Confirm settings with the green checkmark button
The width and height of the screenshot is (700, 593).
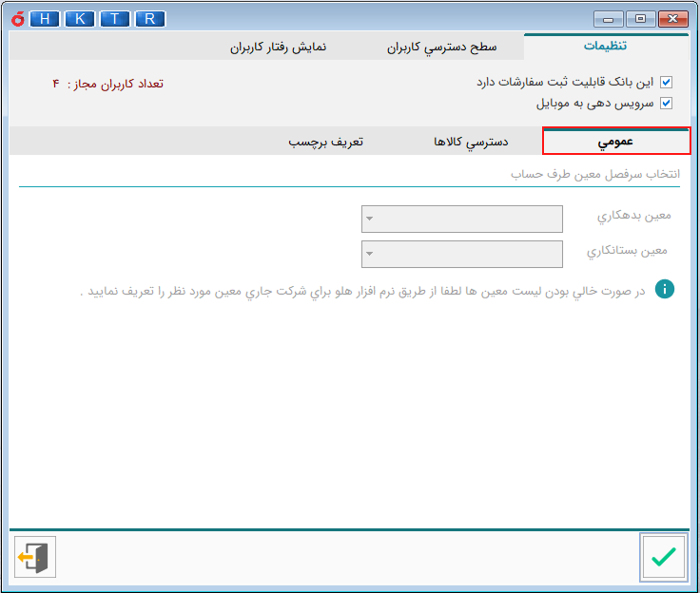coord(663,557)
